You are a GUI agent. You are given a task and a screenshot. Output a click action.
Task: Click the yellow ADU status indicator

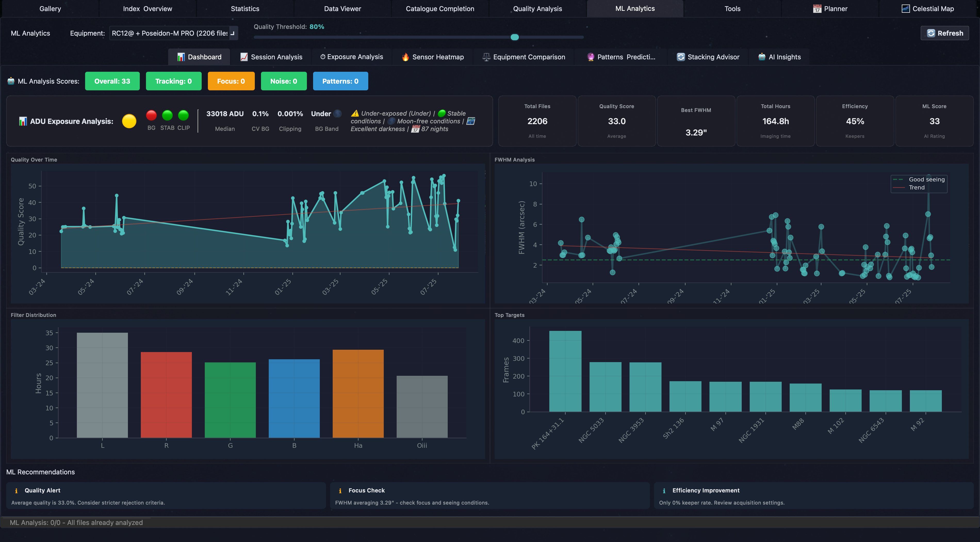click(x=129, y=121)
